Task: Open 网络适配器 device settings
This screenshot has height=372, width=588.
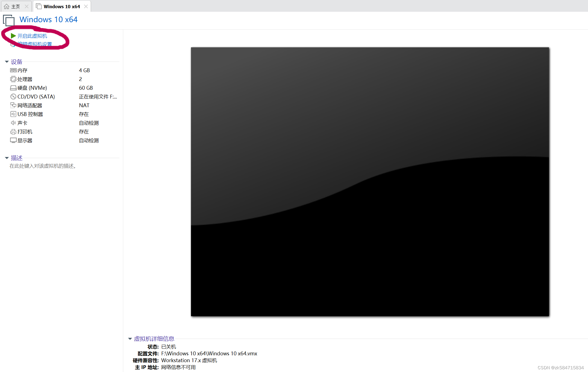Action: [30, 105]
